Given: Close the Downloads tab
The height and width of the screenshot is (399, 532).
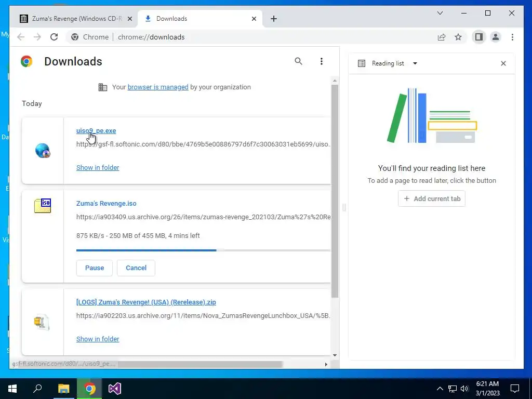Looking at the screenshot, I should point(254,19).
